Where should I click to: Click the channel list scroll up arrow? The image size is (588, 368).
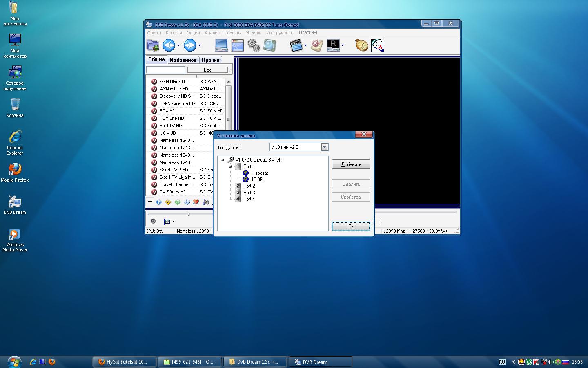(x=228, y=82)
